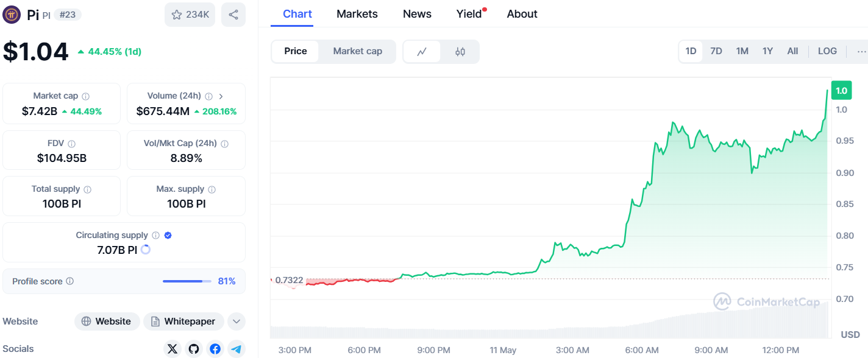Set chart range to 1M

(742, 51)
